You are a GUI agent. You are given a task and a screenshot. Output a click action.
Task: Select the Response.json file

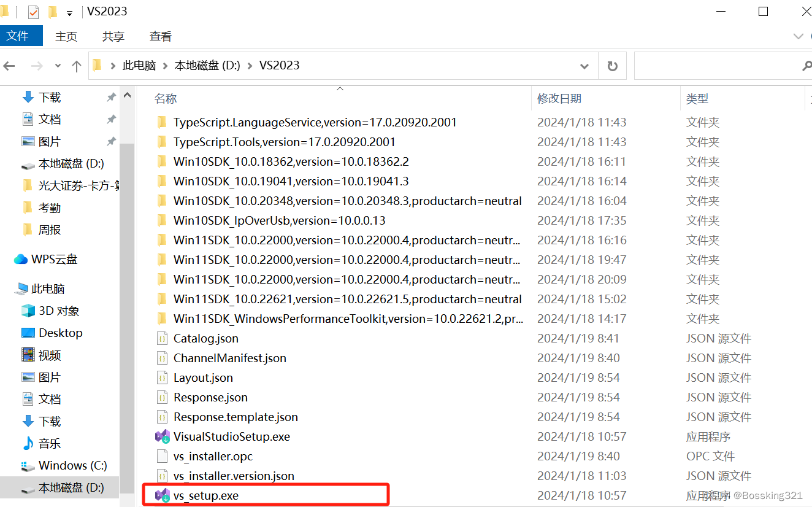click(x=210, y=397)
